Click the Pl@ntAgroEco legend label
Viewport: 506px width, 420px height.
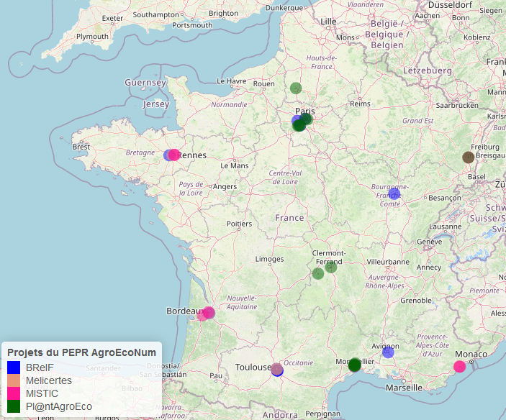(58, 406)
